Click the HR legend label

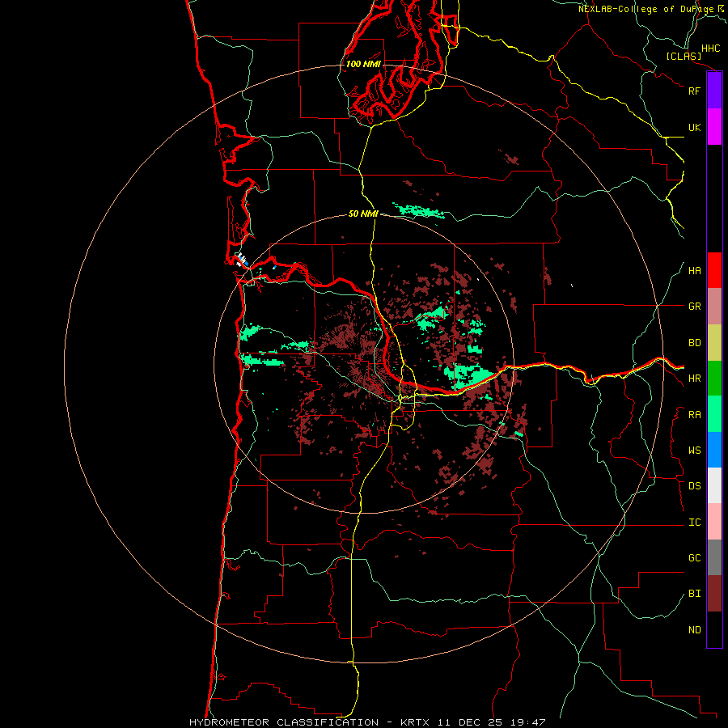(x=694, y=379)
